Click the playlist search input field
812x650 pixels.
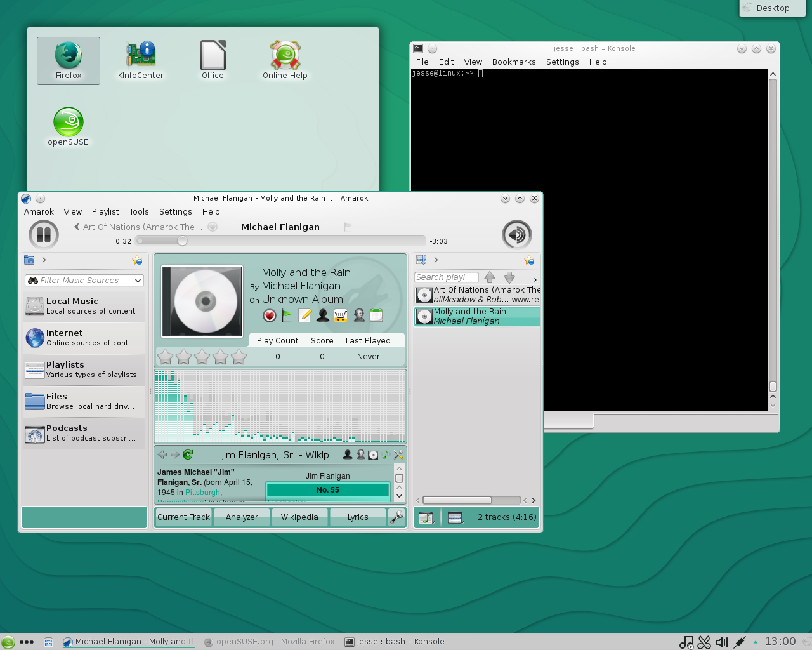pos(446,277)
